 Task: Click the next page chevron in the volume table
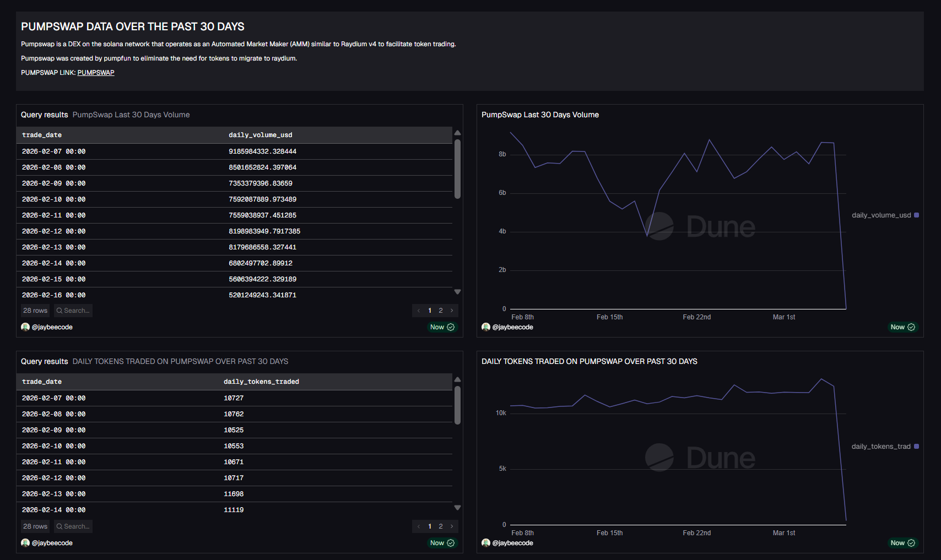(452, 311)
